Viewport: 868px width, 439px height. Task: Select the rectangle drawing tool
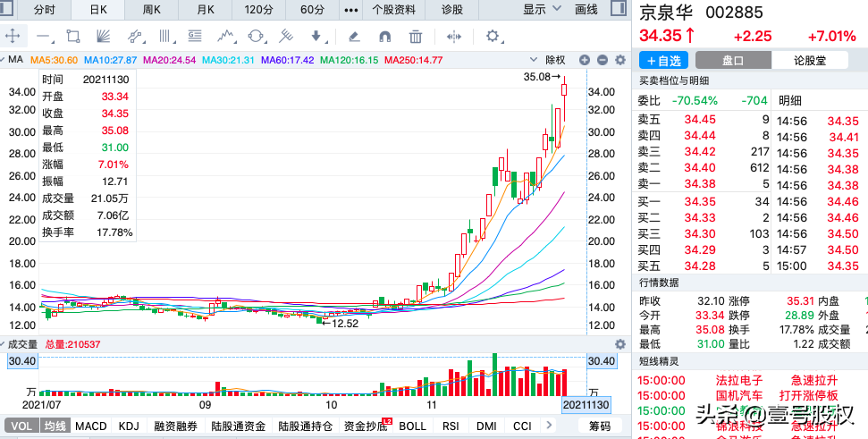[x=73, y=37]
